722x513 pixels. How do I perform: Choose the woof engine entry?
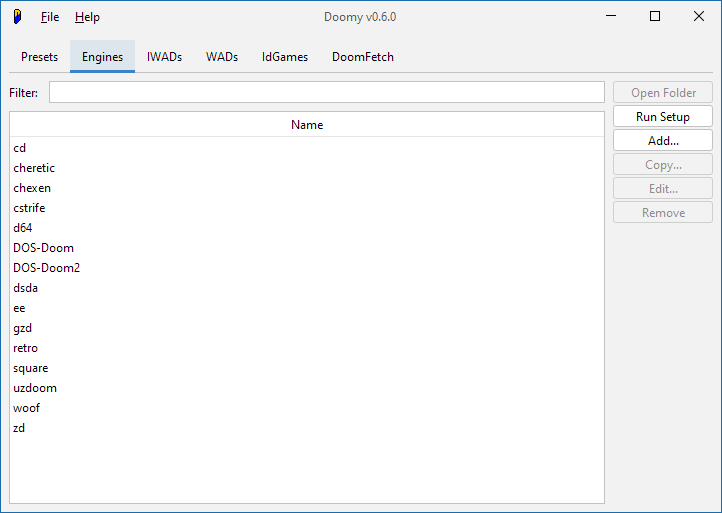pyautogui.click(x=27, y=408)
